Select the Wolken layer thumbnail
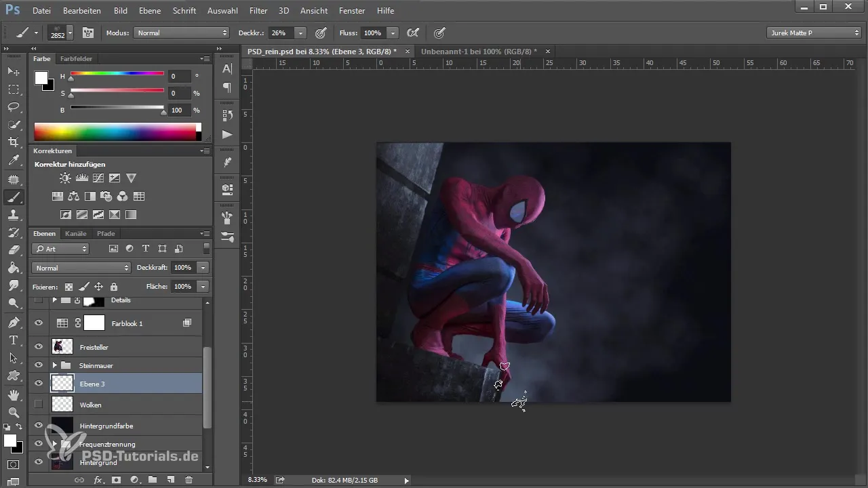This screenshot has height=488, width=868. [62, 405]
